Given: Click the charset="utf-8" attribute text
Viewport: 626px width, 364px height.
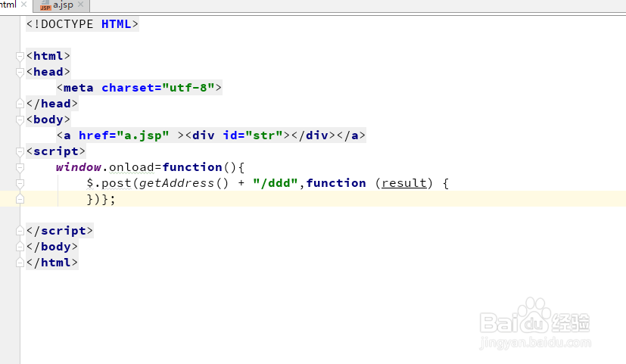Looking at the screenshot, I should [158, 88].
